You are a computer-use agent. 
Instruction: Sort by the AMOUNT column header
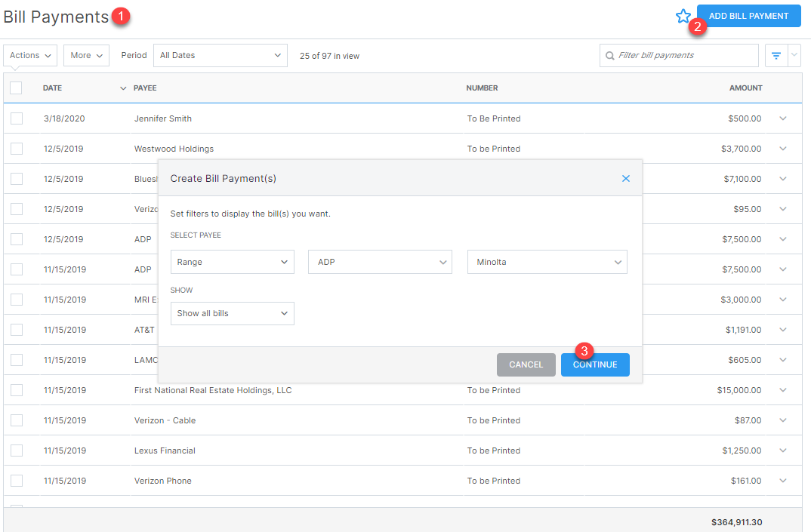[x=746, y=88]
